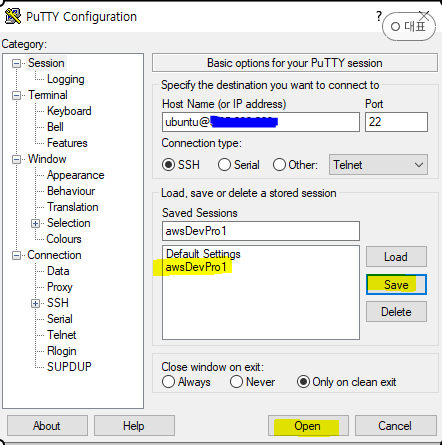Open the Serial category in tree

[59, 319]
